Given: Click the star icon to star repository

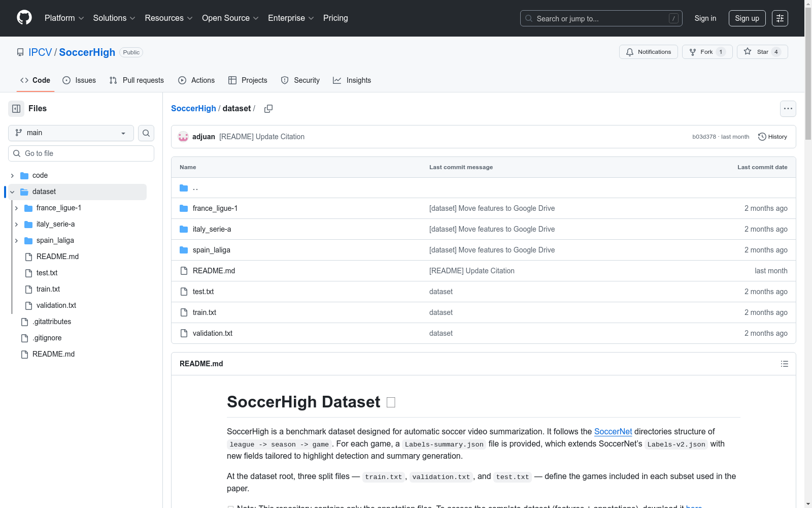Looking at the screenshot, I should (x=748, y=52).
